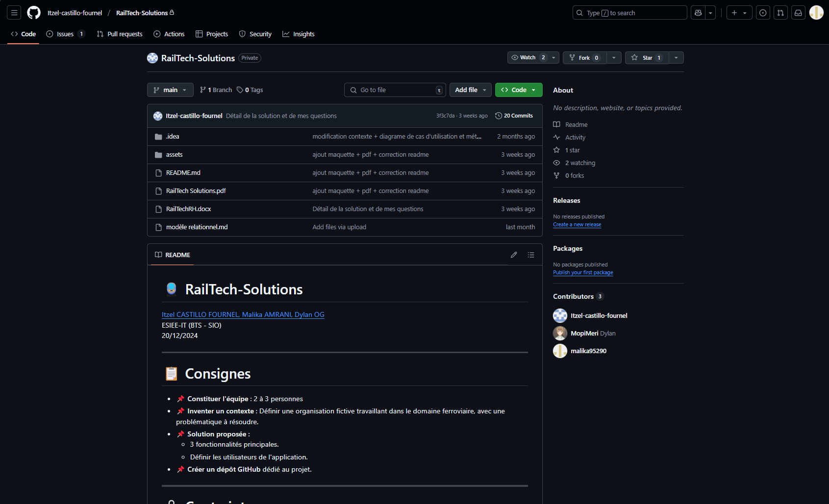Viewport: 829px width, 504px height.
Task: Switch to the Code tab
Action: (x=24, y=34)
